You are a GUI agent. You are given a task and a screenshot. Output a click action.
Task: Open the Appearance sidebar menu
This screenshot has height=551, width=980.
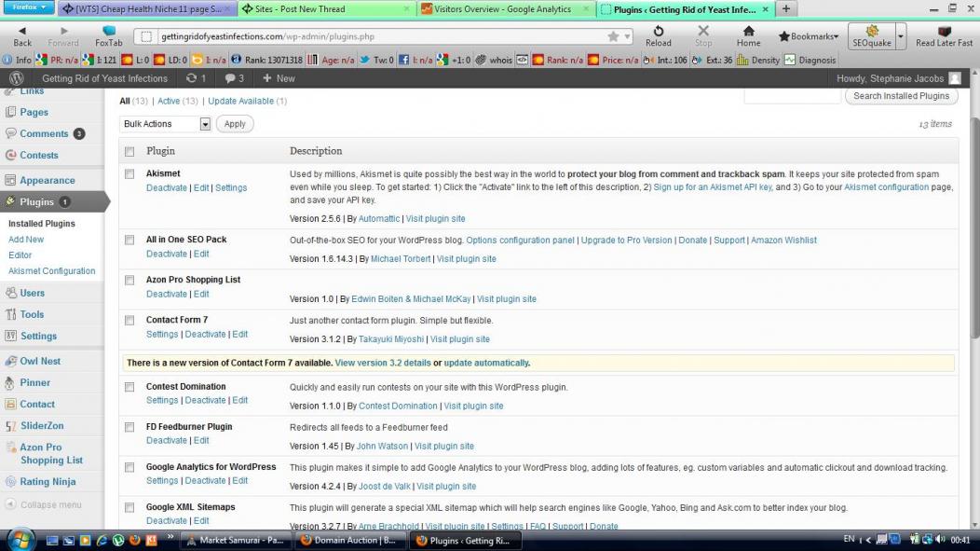coord(47,180)
